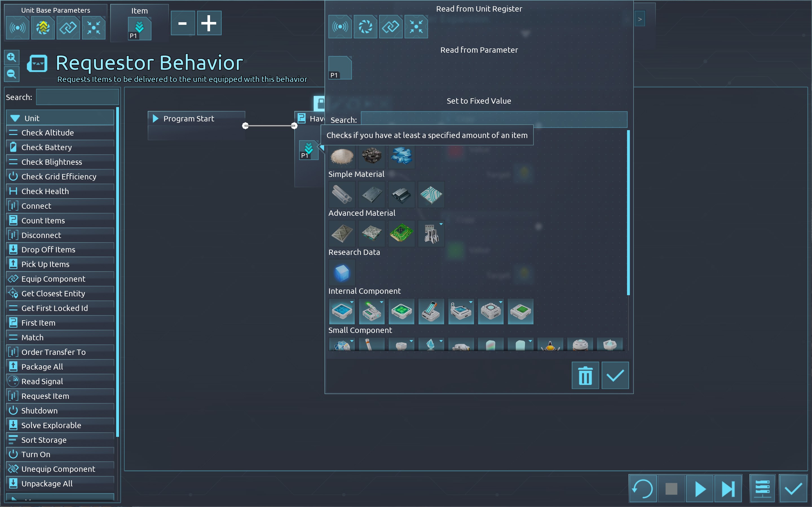This screenshot has width=812, height=507.
Task: Click the item picker scrollbar
Action: 628,213
